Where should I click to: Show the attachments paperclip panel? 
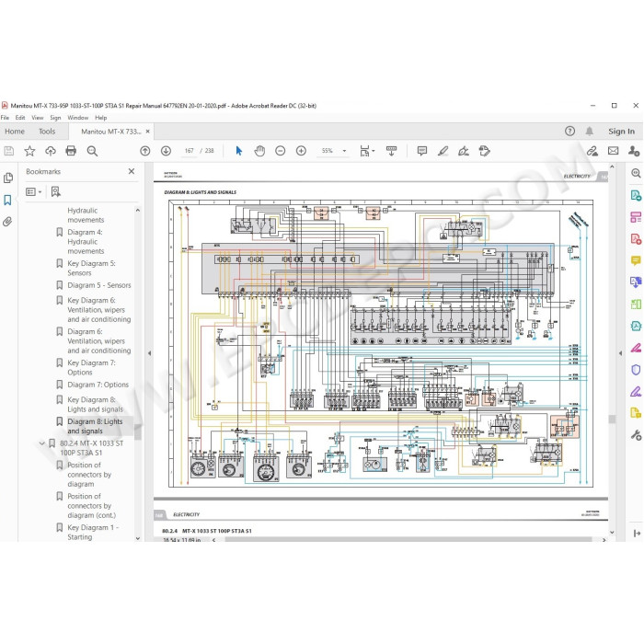tap(7, 223)
